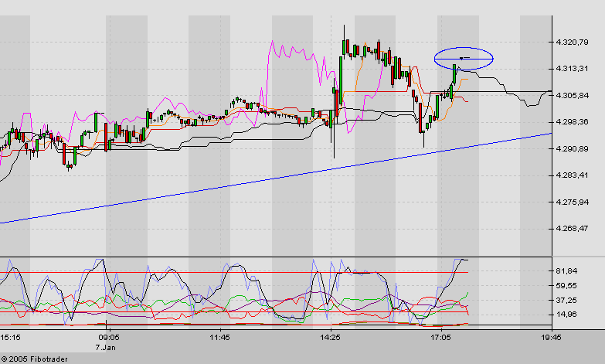Select the 14:25 time axis marker
Image resolution: width=605 pixels, height=364 pixels.
(331, 338)
